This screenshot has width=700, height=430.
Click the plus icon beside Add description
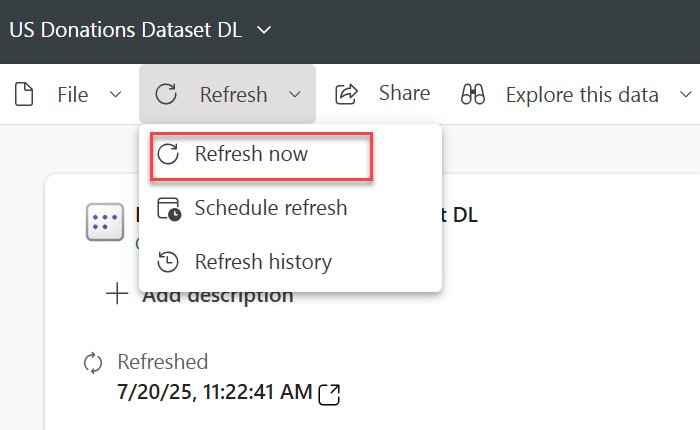point(117,294)
